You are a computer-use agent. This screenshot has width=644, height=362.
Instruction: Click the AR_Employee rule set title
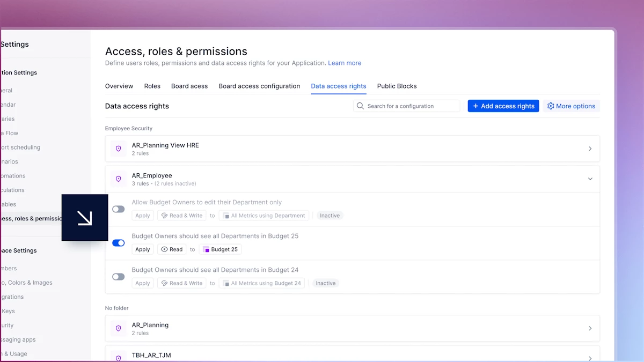click(152, 175)
